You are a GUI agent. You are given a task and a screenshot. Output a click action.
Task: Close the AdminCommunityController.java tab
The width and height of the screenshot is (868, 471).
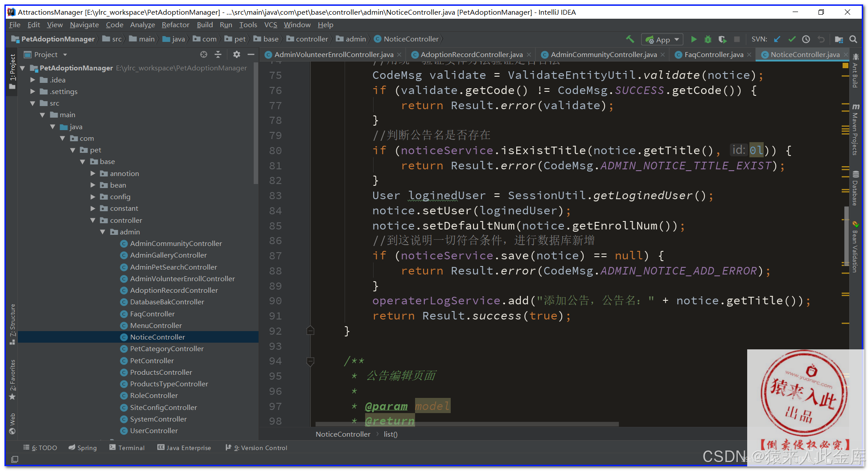pos(663,54)
